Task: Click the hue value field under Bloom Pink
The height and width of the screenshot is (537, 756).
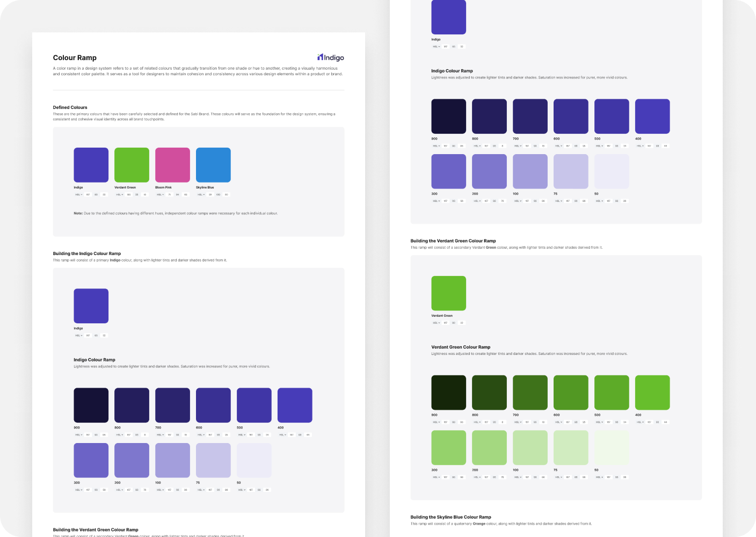Action: [x=169, y=194]
